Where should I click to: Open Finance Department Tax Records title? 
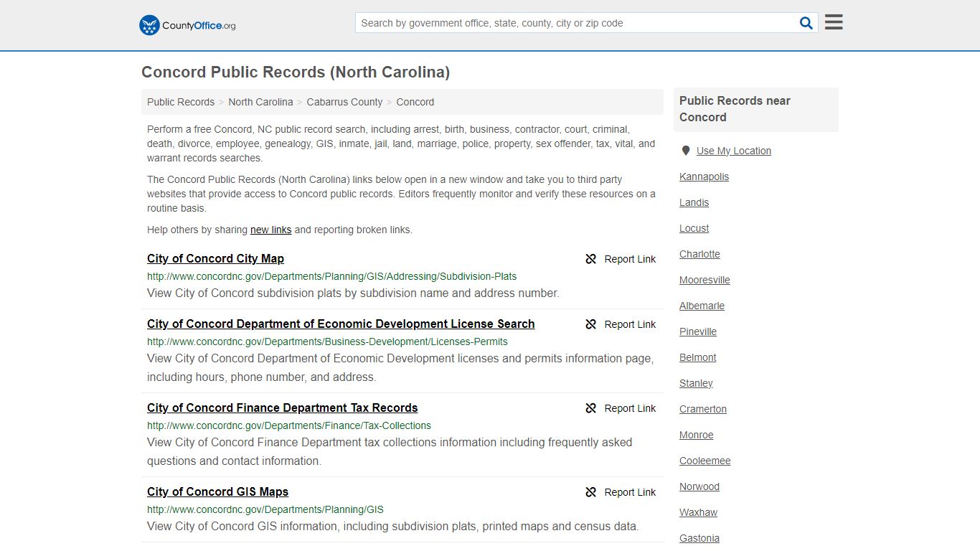tap(282, 408)
